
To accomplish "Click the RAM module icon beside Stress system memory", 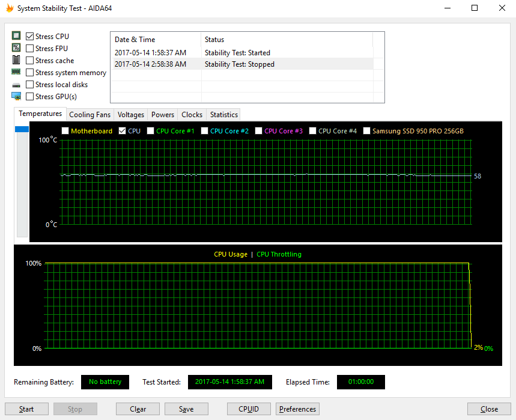I will tap(16, 73).
